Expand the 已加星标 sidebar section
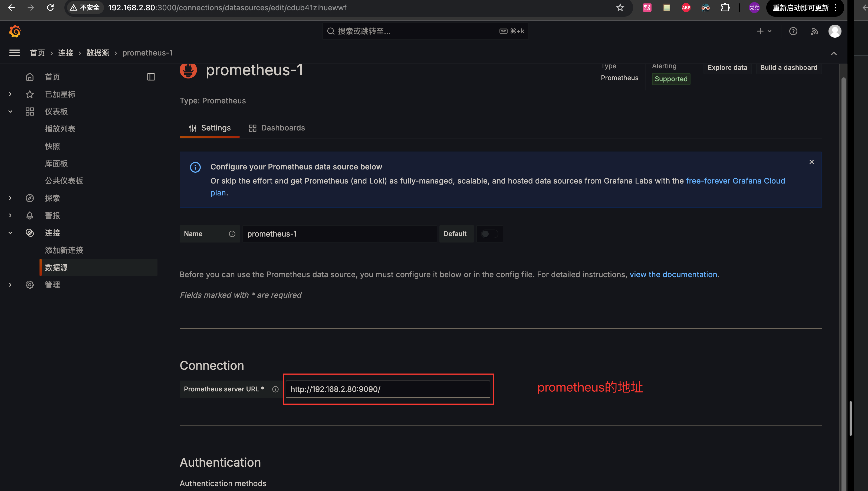This screenshot has height=491, width=868. [x=10, y=94]
